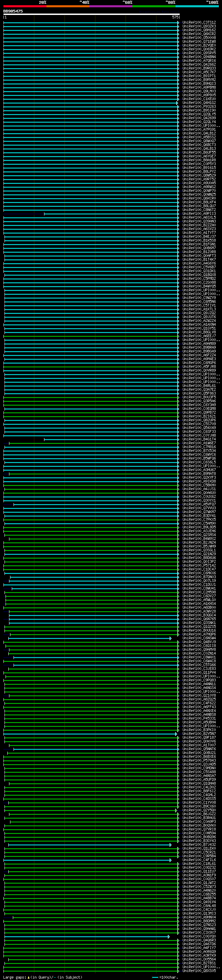The image size is (222, 980).
Task: Select the UniRef100_Q6KCR0 label
Action: pos(199,198)
